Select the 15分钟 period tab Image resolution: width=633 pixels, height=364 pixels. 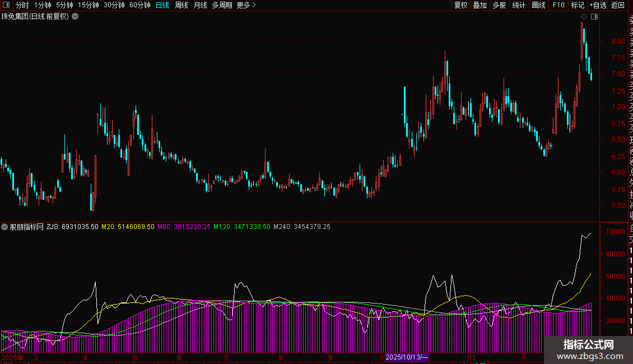click(88, 5)
